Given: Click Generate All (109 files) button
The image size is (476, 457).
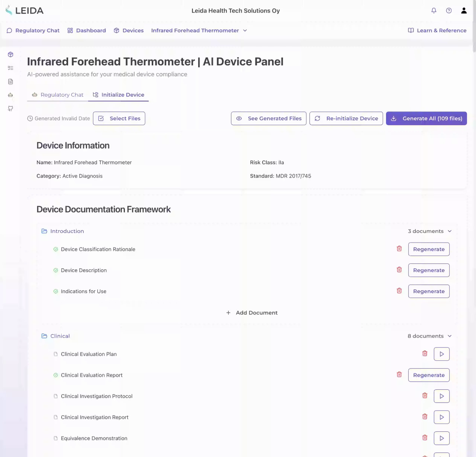Looking at the screenshot, I should point(426,119).
